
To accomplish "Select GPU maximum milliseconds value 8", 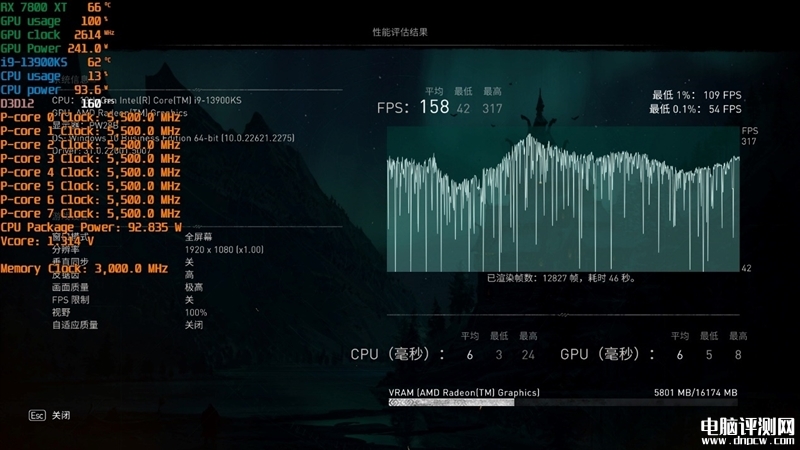I will 738,355.
